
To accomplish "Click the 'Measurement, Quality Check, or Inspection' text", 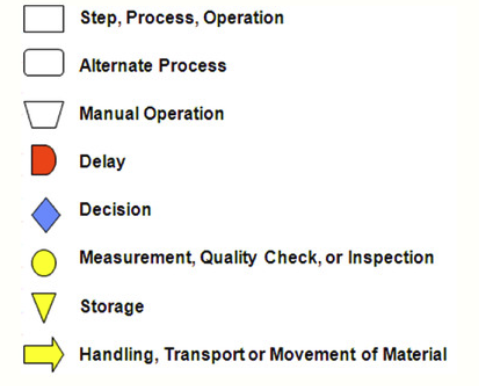I will 257,258.
